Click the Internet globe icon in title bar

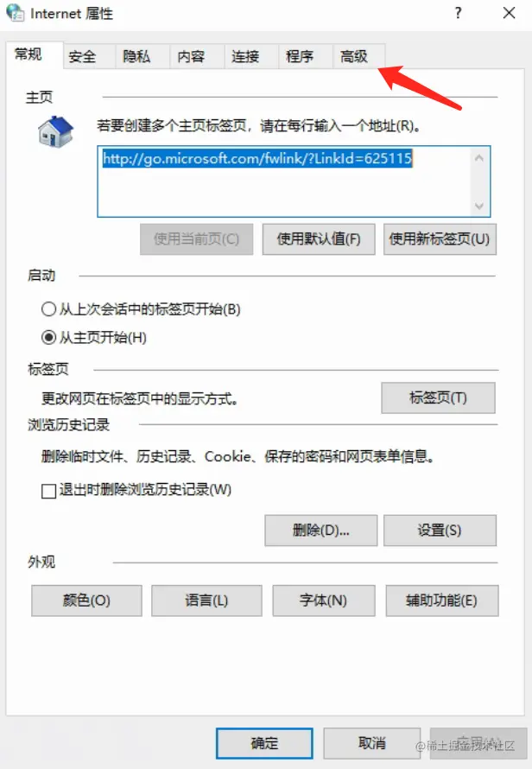pyautogui.click(x=16, y=13)
